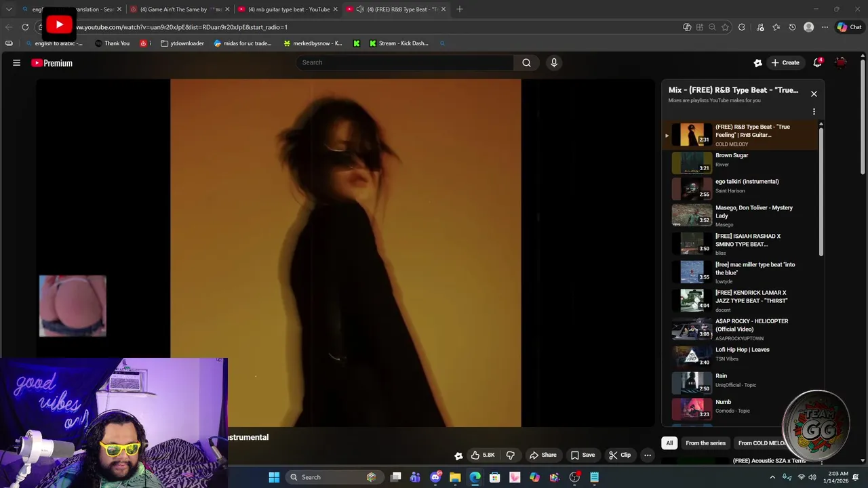Mute the (FREE) R&B Type Beat tab
This screenshot has height=488, width=868.
pos(360,9)
